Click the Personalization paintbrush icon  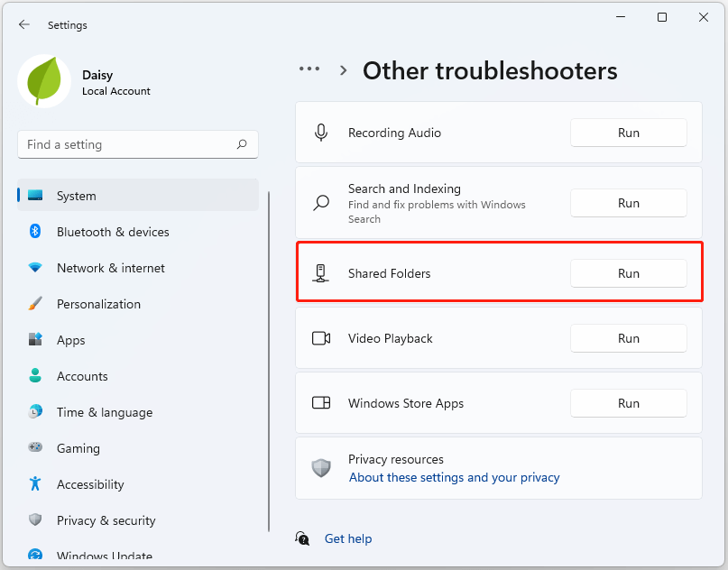coord(35,304)
